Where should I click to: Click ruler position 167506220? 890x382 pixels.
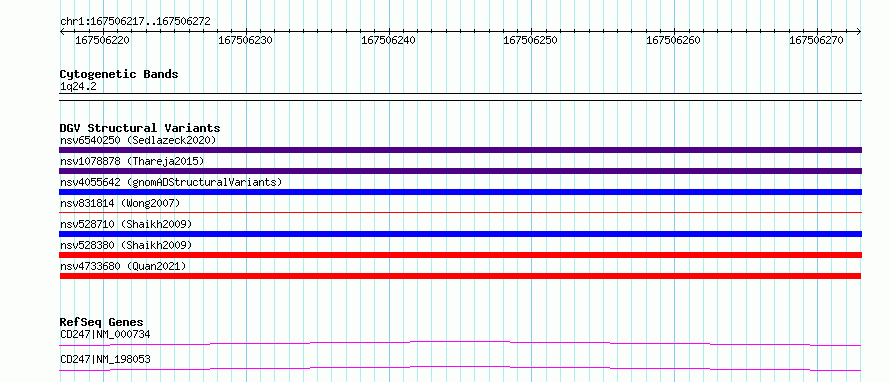102,40
